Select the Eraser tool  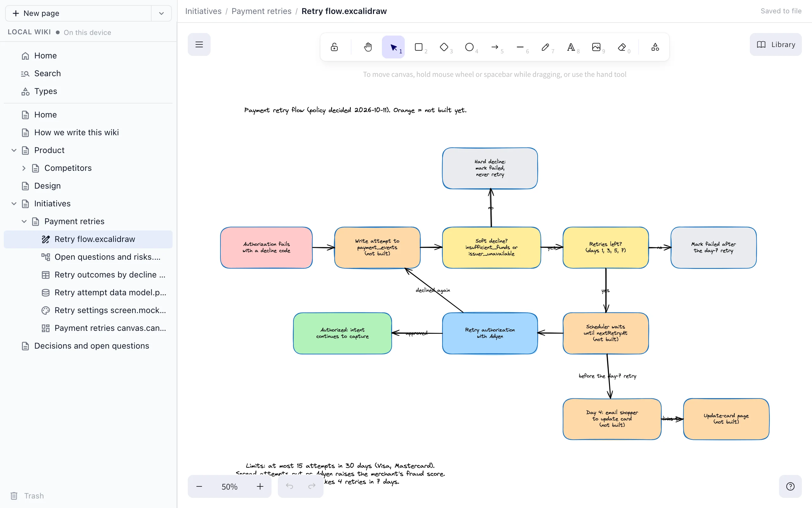click(622, 47)
